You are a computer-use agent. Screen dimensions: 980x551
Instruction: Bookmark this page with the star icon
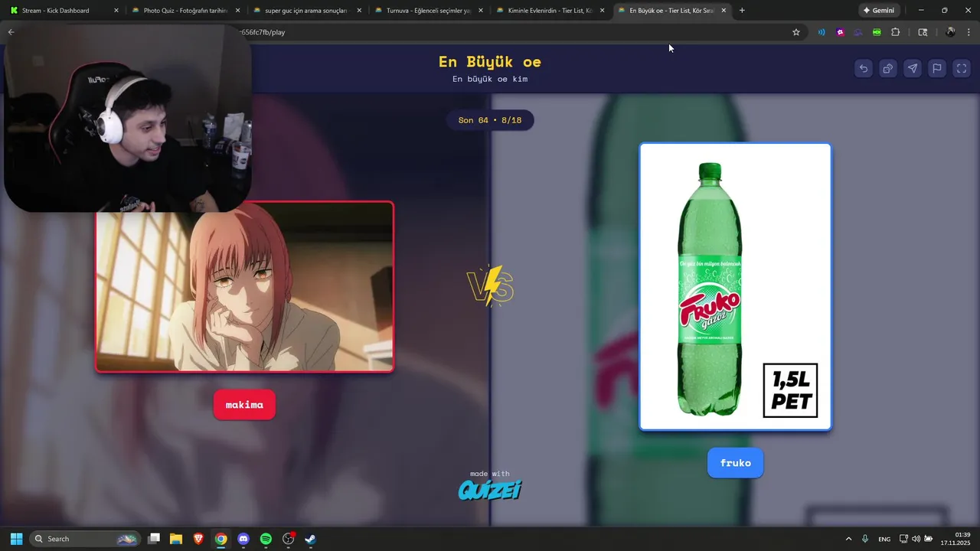coord(796,32)
